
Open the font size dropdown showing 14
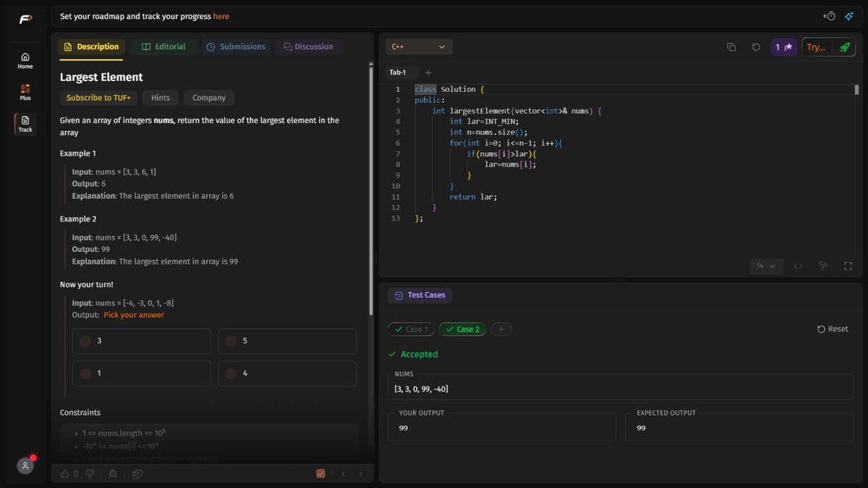(x=765, y=266)
